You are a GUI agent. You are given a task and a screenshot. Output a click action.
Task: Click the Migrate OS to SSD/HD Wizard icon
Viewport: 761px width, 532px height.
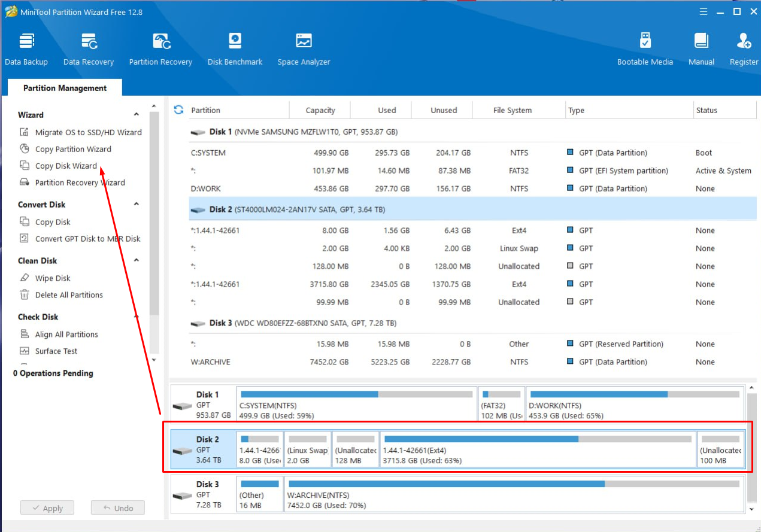coord(25,132)
